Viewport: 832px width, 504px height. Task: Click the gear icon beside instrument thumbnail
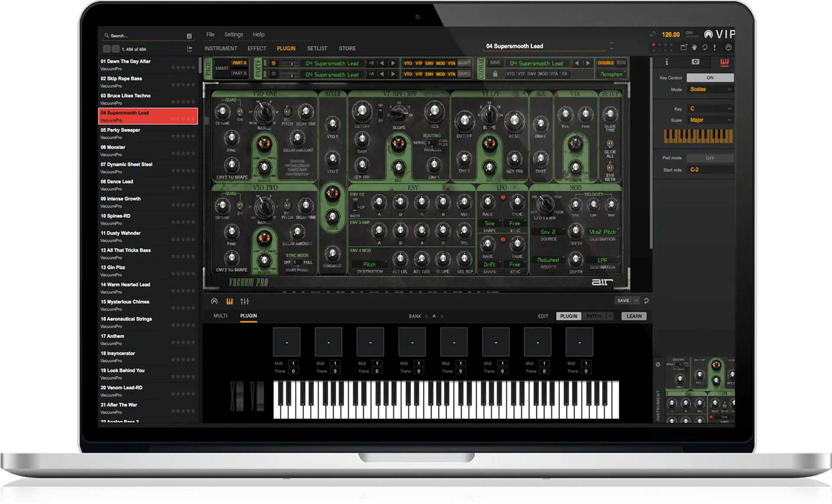(x=658, y=364)
